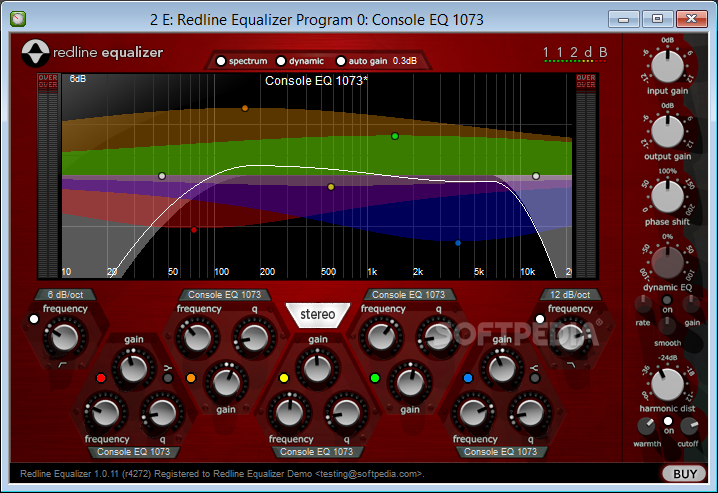Open yellow band's Console EQ 1073 type selector
The image size is (718, 493).
tap(316, 452)
